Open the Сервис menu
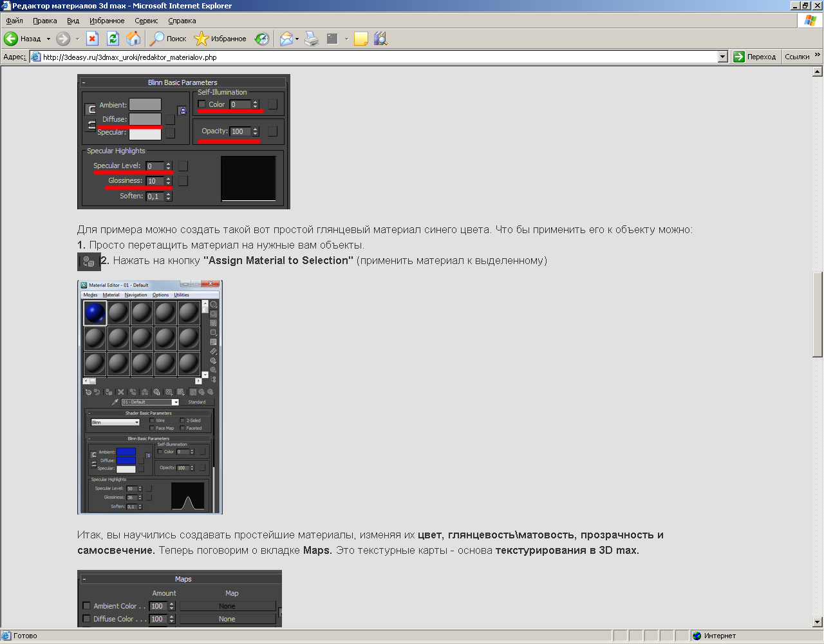The width and height of the screenshot is (824, 644). (x=146, y=21)
